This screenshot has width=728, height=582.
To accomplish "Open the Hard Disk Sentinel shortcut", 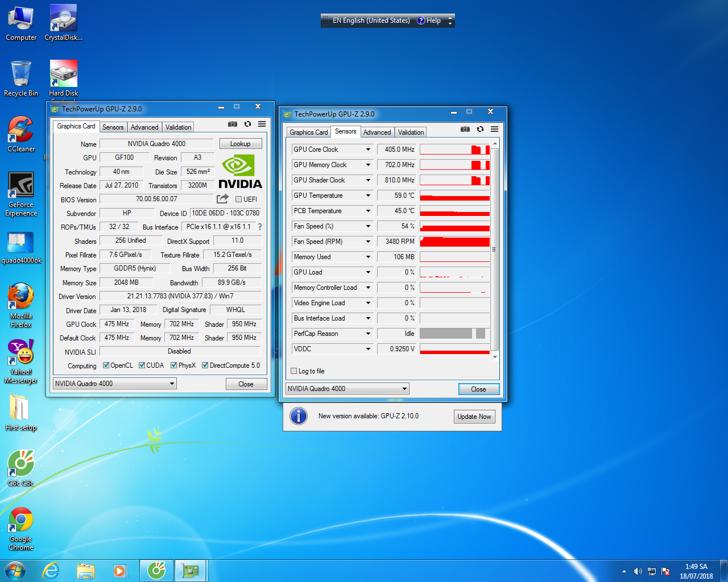I will click(x=64, y=79).
